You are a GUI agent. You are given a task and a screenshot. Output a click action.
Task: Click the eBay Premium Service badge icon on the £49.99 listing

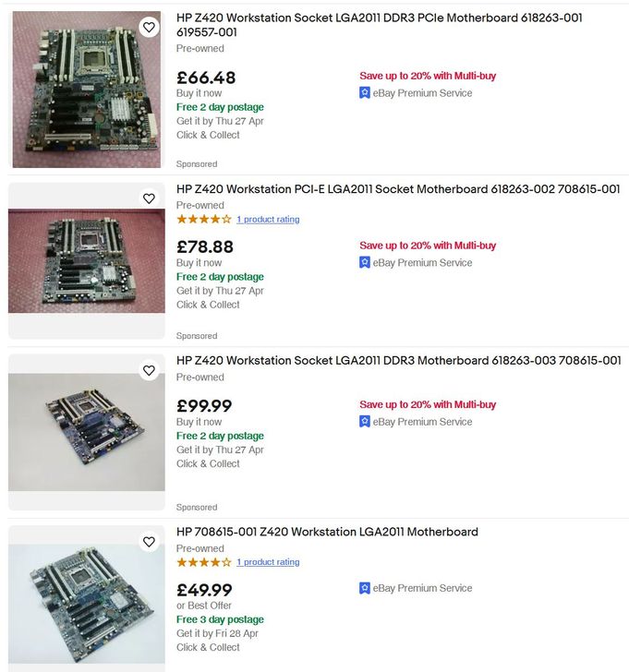[x=366, y=588]
